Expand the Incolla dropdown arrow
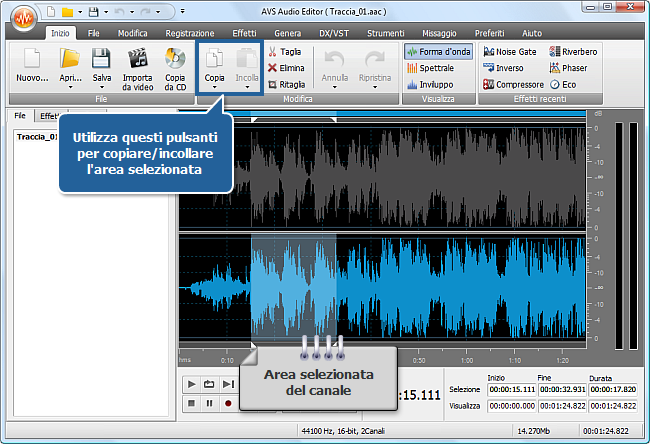 (247, 87)
